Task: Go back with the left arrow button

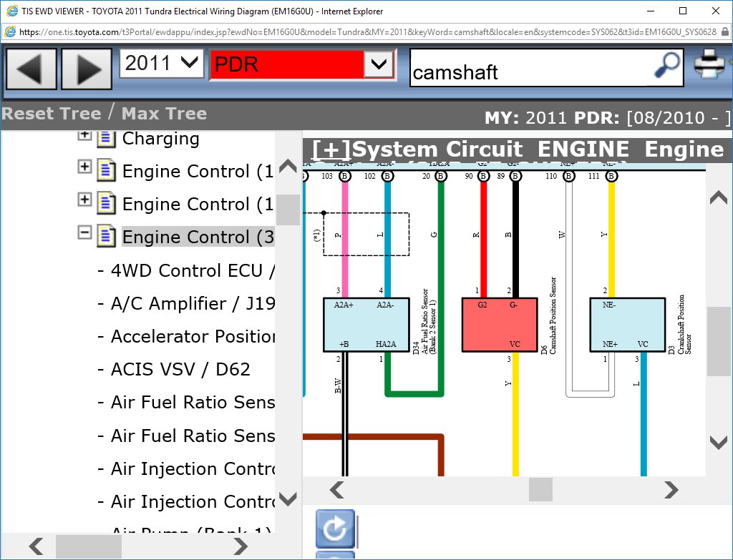Action: (x=31, y=69)
